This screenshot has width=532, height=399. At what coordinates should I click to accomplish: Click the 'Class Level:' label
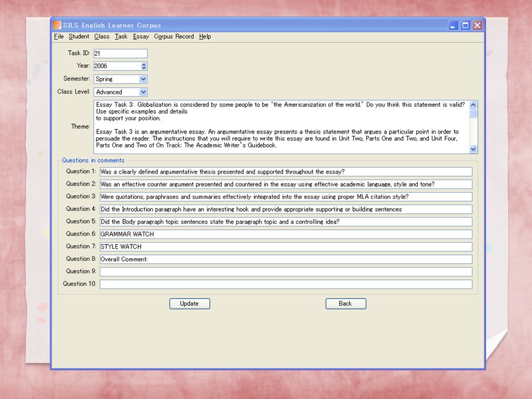point(74,91)
